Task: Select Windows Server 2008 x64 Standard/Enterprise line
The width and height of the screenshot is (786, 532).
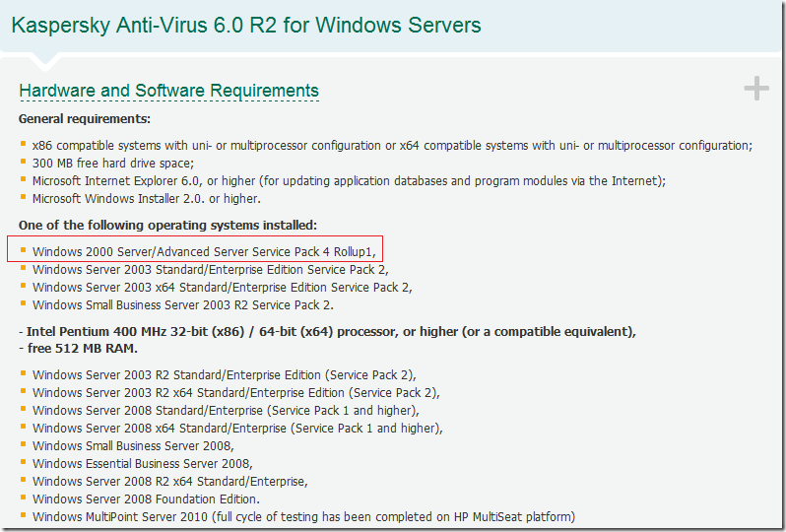Action: click(x=237, y=429)
